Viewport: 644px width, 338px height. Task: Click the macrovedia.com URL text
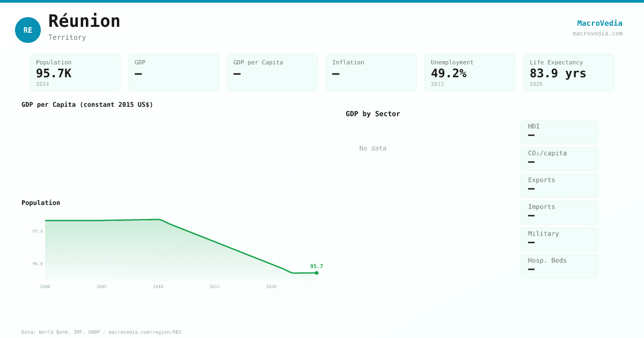point(597,33)
